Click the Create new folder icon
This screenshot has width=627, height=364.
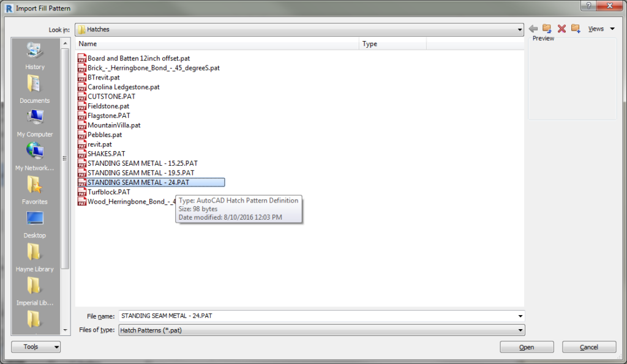tap(576, 28)
